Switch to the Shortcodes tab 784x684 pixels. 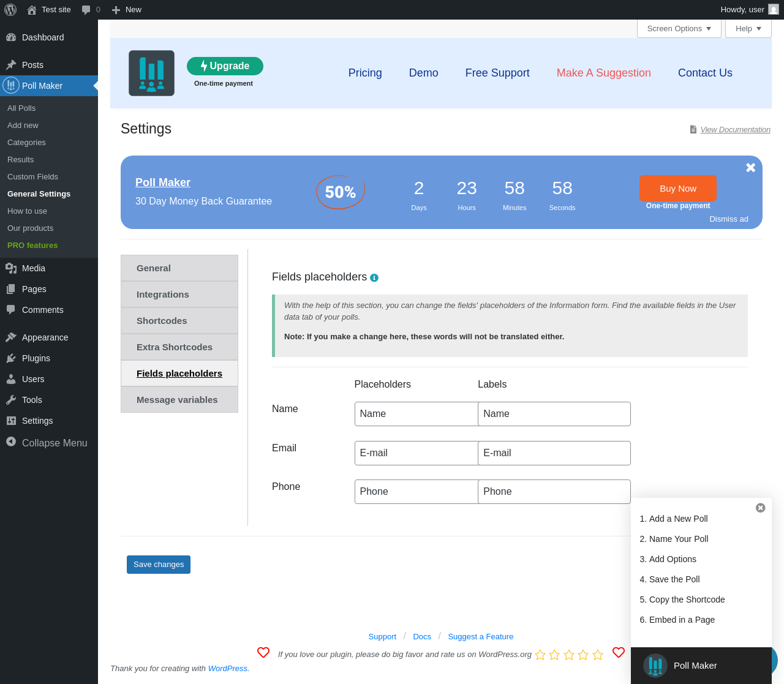point(179,321)
